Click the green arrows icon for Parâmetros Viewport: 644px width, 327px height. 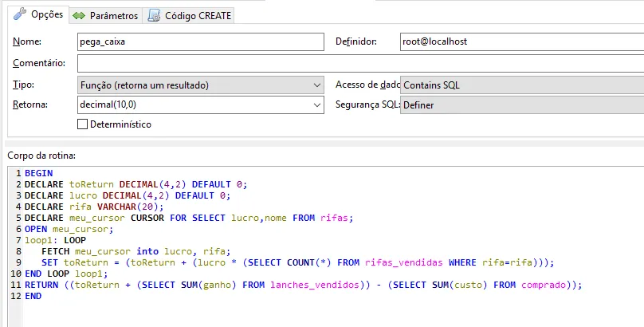click(79, 16)
